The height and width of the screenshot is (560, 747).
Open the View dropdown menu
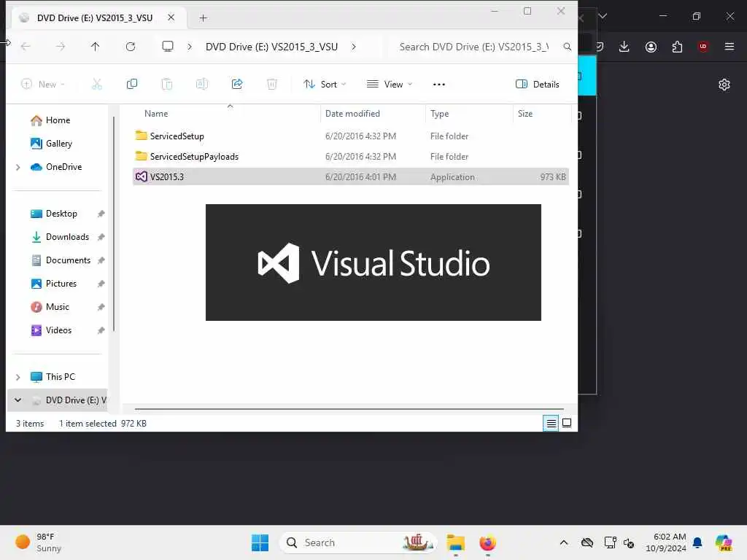[x=390, y=85]
